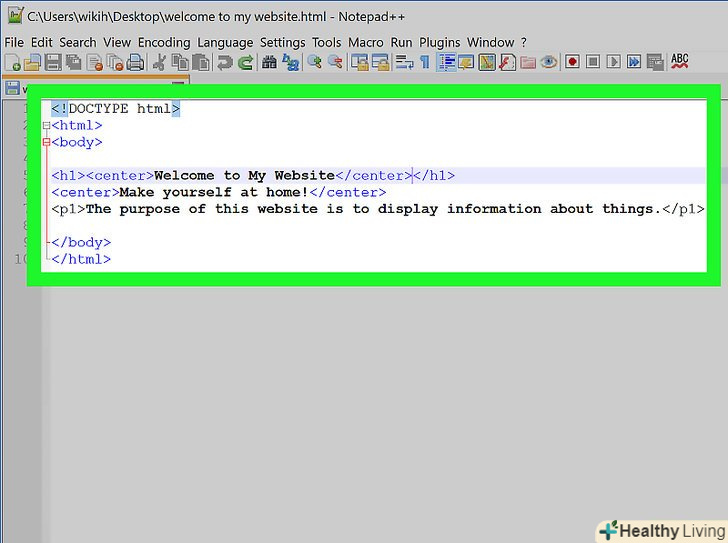Click the closing </body> tag
This screenshot has width=728, height=543.
pos(81,242)
